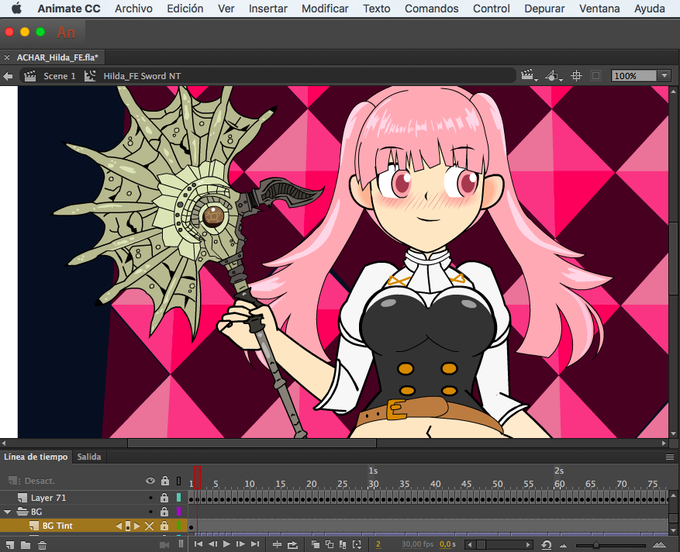Unlock the Layer 71 padlock
This screenshot has width=680, height=552.
pos(164,497)
